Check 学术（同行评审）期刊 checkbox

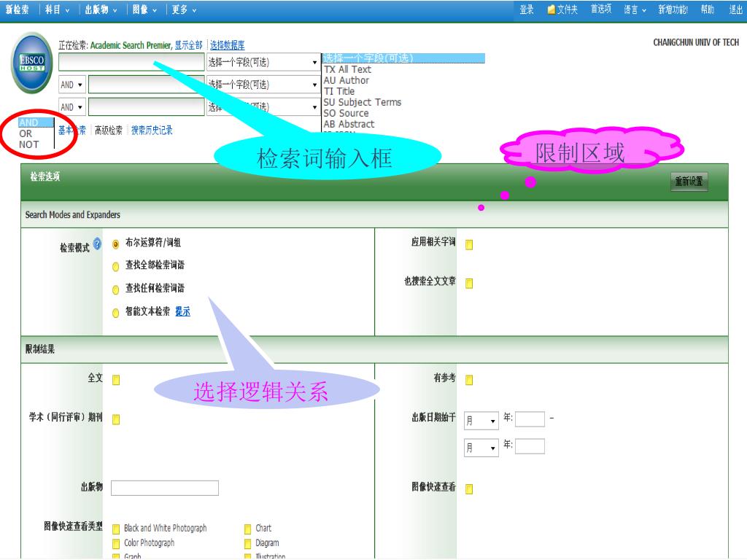(116, 419)
